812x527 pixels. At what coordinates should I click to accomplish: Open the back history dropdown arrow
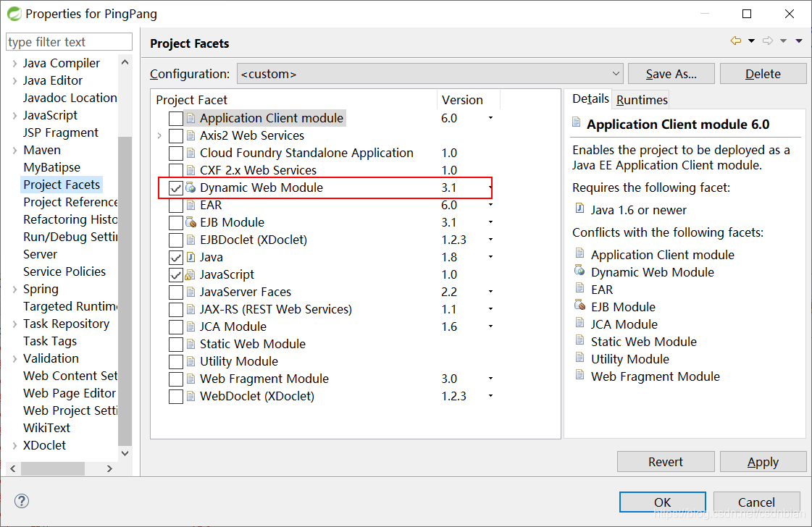pyautogui.click(x=751, y=41)
